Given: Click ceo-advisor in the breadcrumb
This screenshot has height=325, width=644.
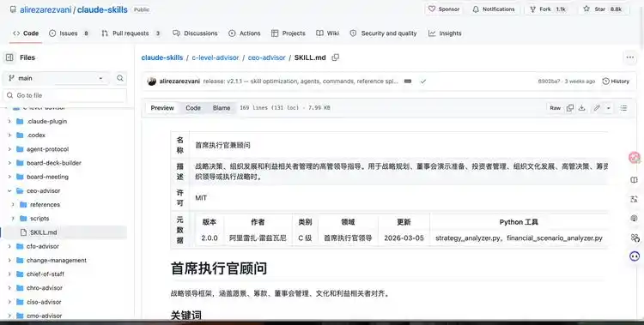Looking at the screenshot, I should click(266, 57).
